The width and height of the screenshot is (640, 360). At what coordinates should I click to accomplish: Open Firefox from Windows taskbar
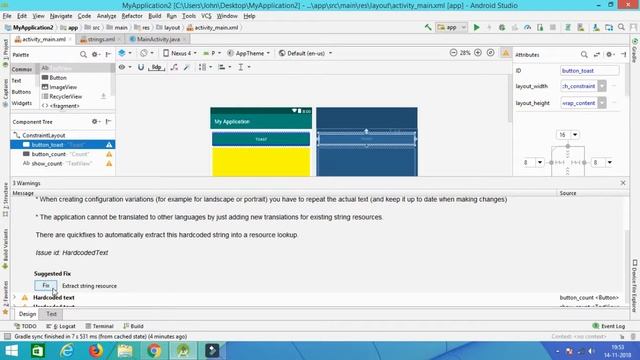point(96,351)
